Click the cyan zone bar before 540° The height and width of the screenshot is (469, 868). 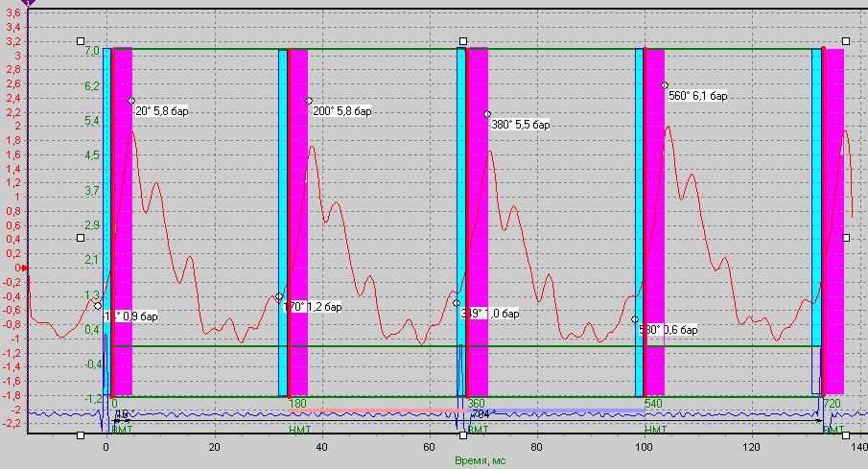(x=640, y=223)
